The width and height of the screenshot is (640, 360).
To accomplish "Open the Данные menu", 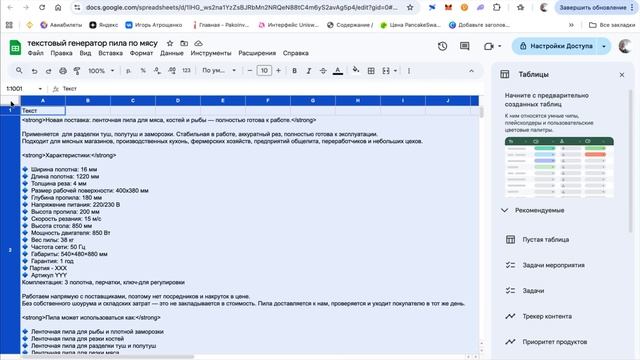I will [x=171, y=53].
